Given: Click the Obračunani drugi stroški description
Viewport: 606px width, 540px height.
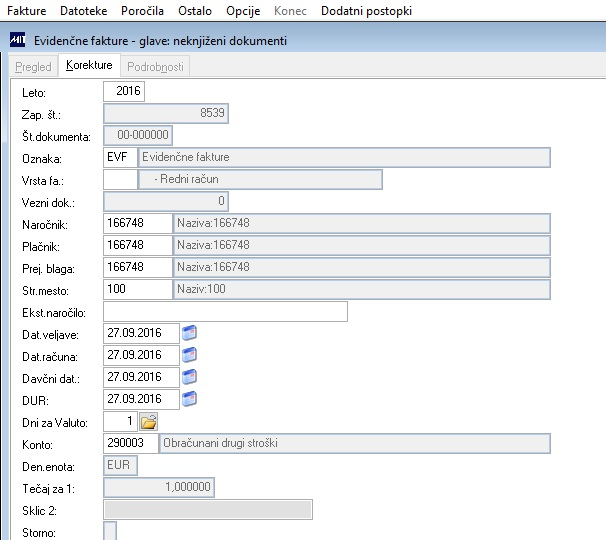Looking at the screenshot, I should (x=355, y=443).
